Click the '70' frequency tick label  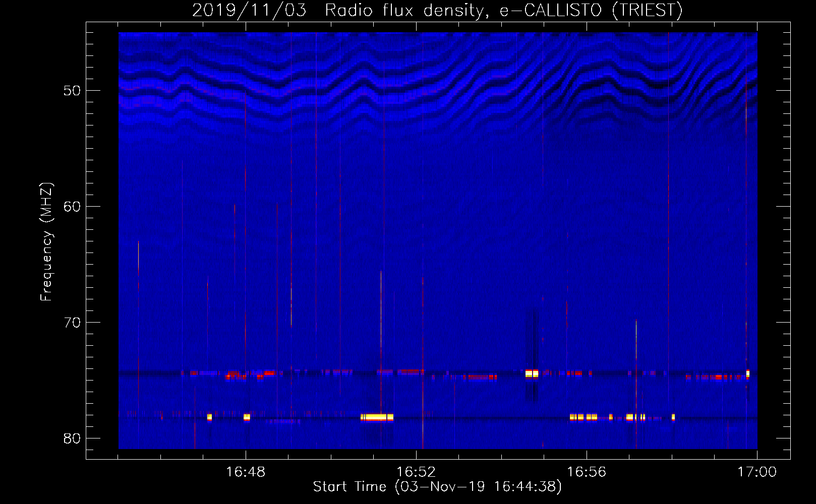coord(72,323)
